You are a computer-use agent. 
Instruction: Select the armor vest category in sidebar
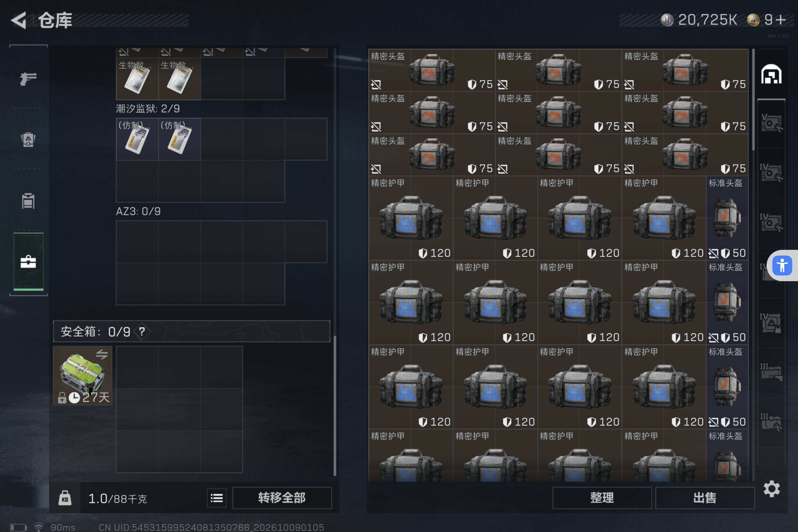point(28,139)
